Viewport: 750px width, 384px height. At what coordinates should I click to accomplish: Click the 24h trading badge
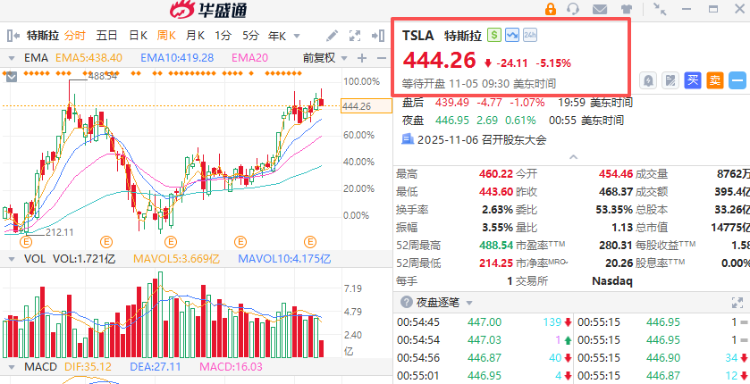click(x=530, y=35)
